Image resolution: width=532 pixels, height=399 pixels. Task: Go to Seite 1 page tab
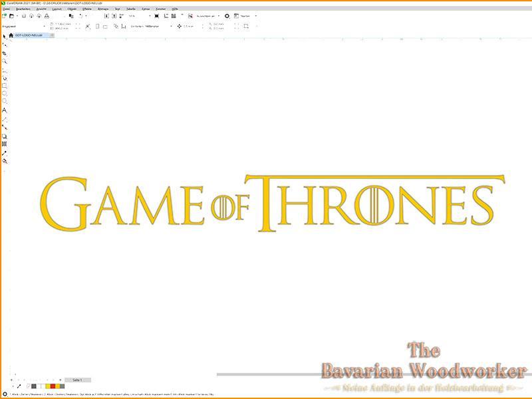[x=77, y=379]
